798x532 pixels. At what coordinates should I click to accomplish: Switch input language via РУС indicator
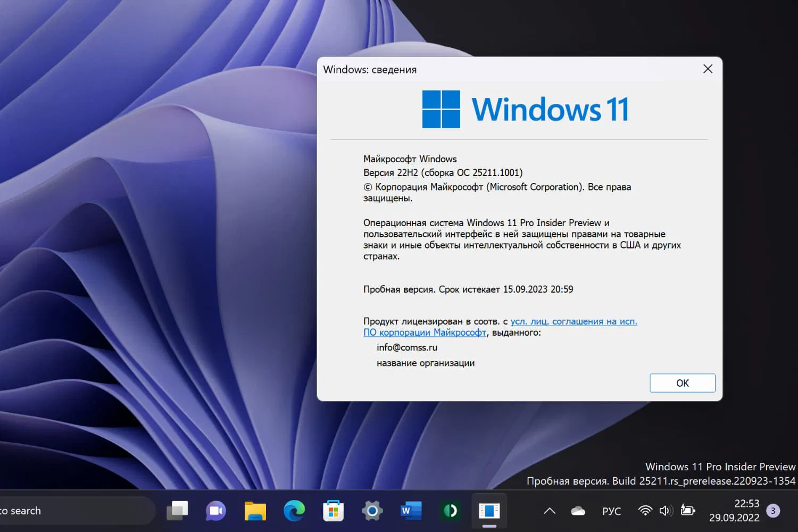612,511
